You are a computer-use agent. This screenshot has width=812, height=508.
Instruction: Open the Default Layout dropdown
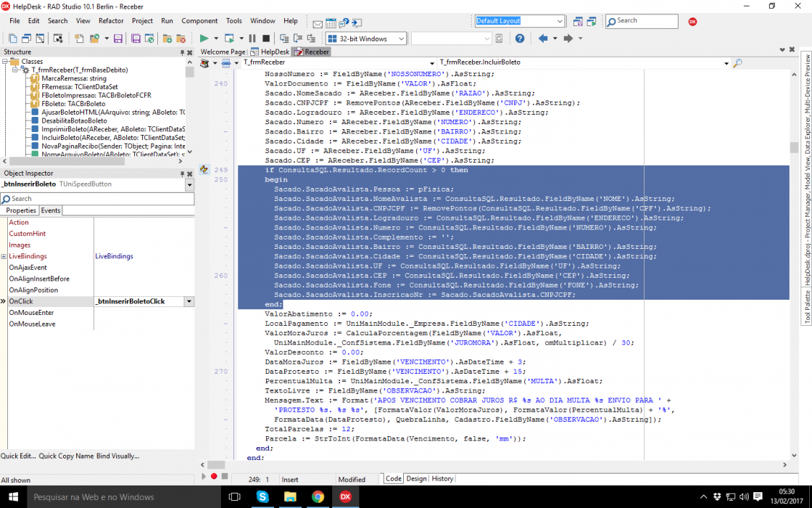coord(560,21)
